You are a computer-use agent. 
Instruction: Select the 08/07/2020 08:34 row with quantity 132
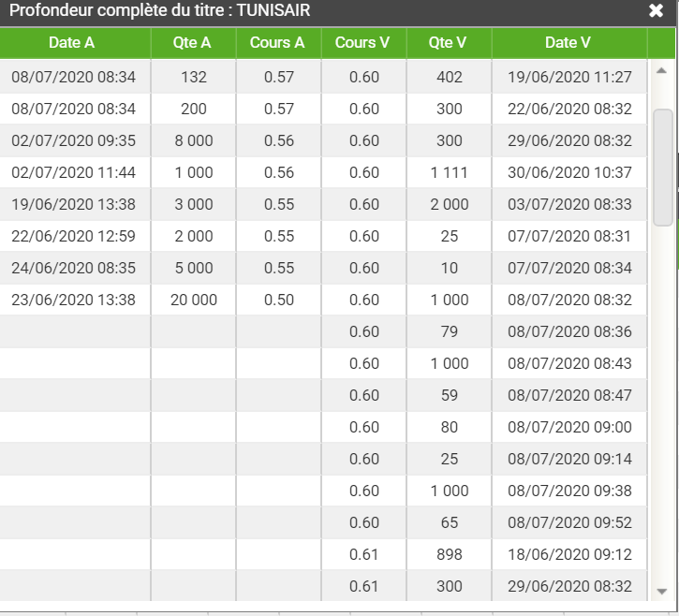pos(323,77)
